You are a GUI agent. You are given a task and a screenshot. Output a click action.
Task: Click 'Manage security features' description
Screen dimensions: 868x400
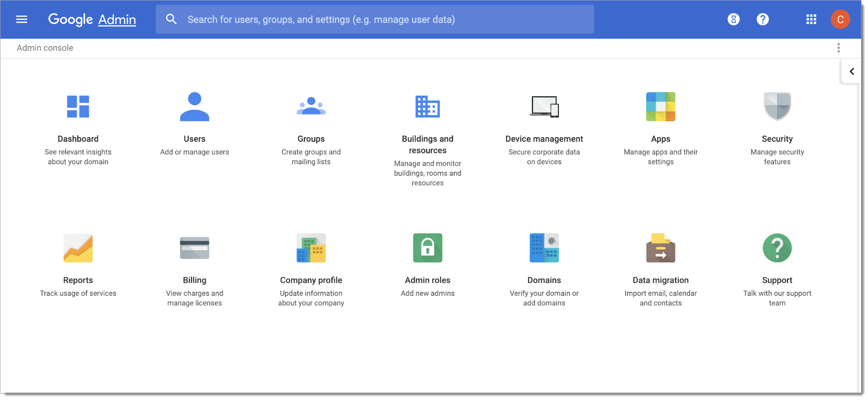(777, 157)
